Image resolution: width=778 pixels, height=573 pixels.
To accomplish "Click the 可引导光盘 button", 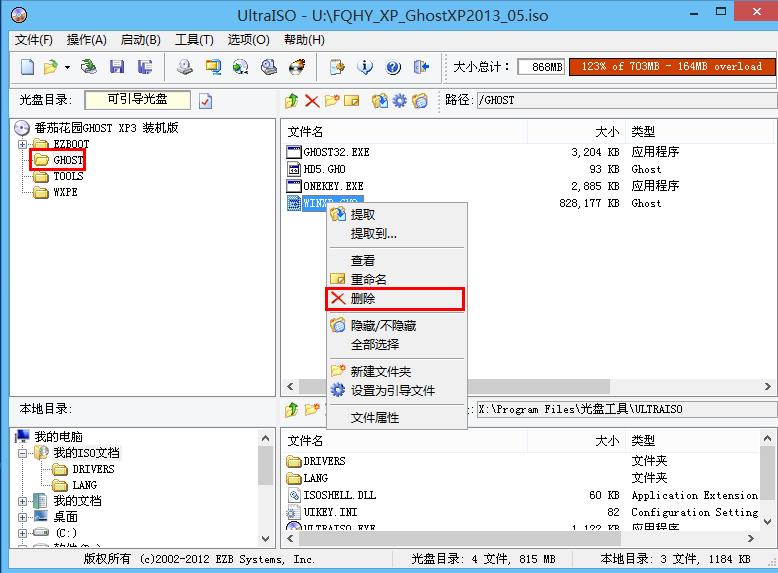I will tap(138, 99).
